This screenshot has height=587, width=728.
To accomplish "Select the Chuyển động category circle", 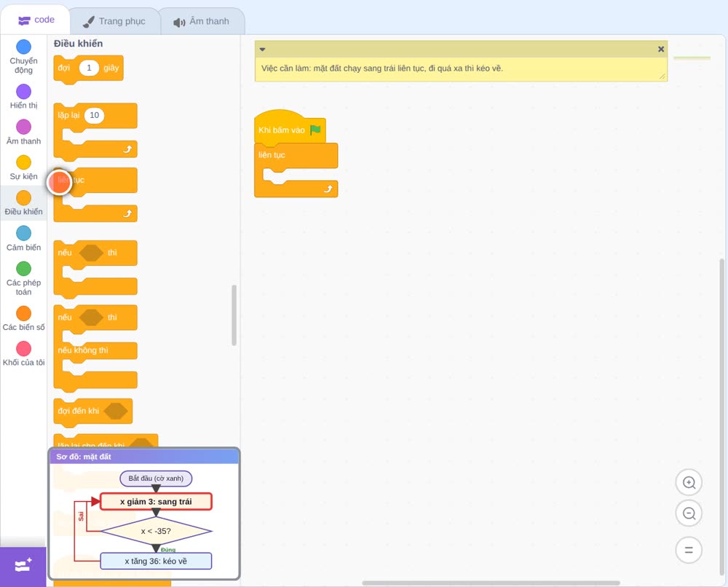I will click(x=24, y=47).
